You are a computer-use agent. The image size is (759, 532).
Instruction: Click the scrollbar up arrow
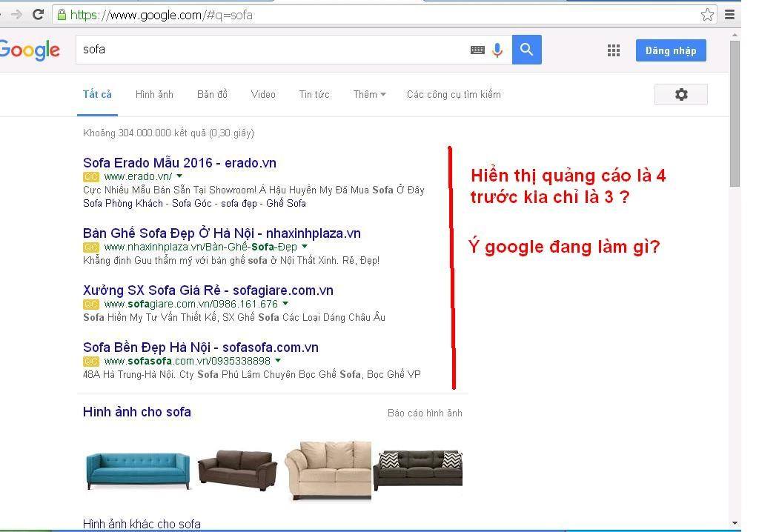point(735,35)
